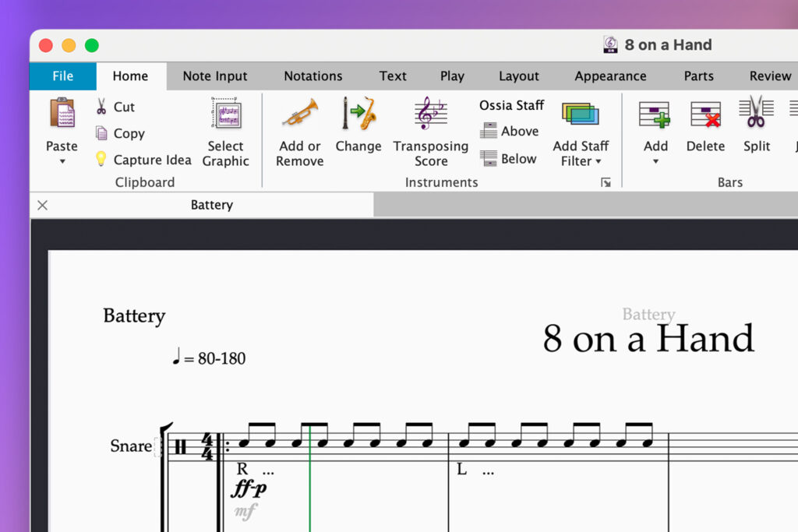
Task: Click the Change instrument icon
Action: pos(358,116)
